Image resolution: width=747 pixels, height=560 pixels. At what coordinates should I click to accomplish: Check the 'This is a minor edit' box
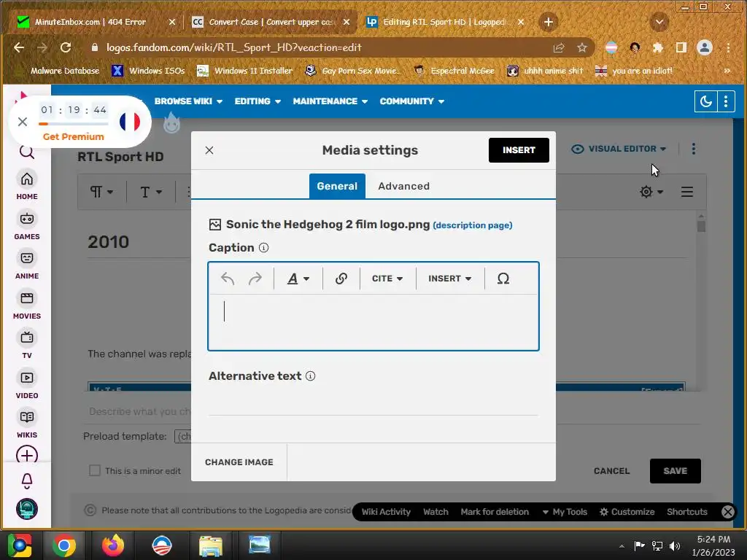pyautogui.click(x=95, y=471)
